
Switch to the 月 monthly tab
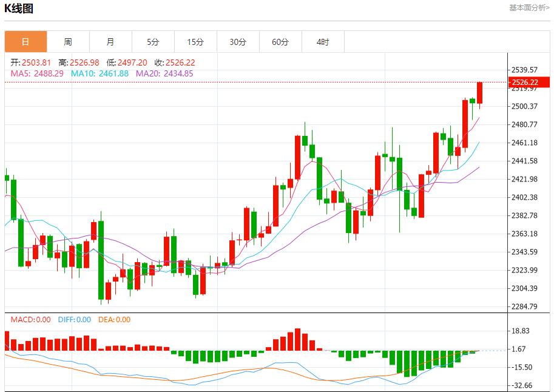pyautogui.click(x=110, y=42)
